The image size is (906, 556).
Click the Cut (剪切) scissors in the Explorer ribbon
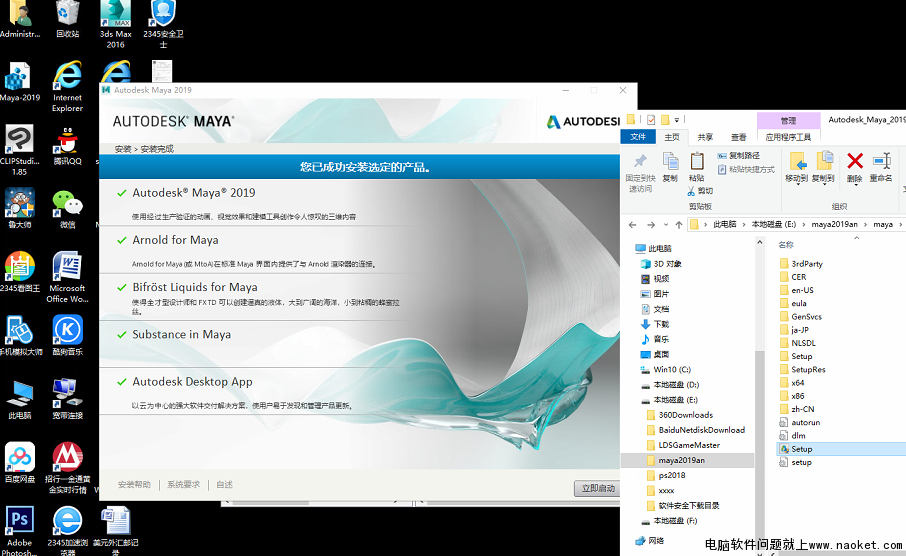[700, 191]
